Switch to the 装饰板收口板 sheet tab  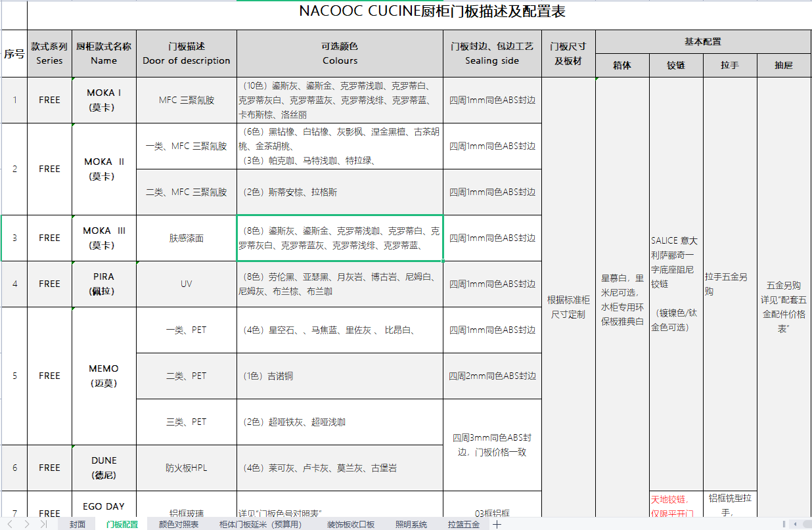click(x=351, y=524)
